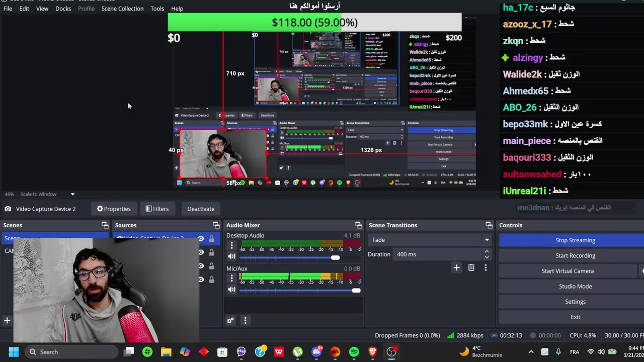Click Stop Streaming
Image resolution: width=644 pixels, height=362 pixels.
(x=575, y=240)
